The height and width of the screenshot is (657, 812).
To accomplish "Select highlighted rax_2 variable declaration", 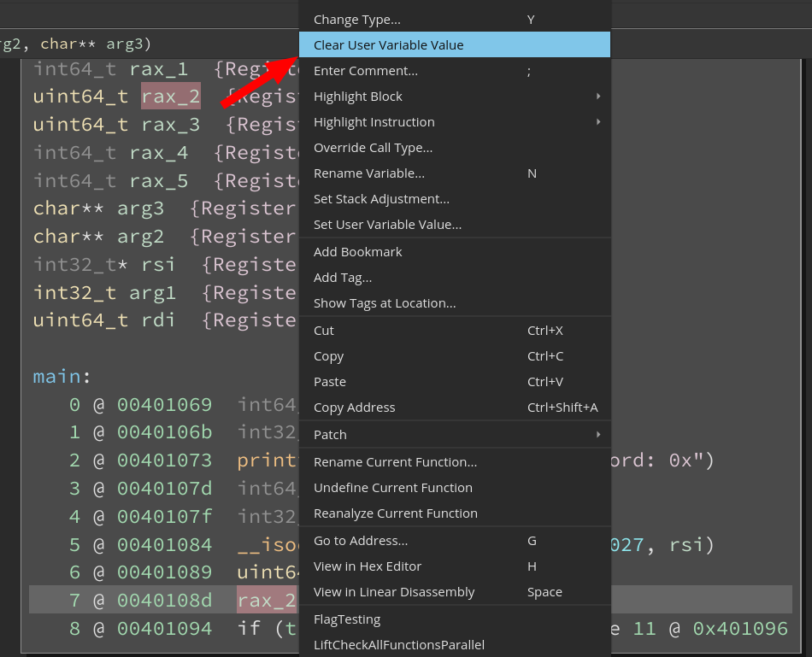I will click(171, 97).
